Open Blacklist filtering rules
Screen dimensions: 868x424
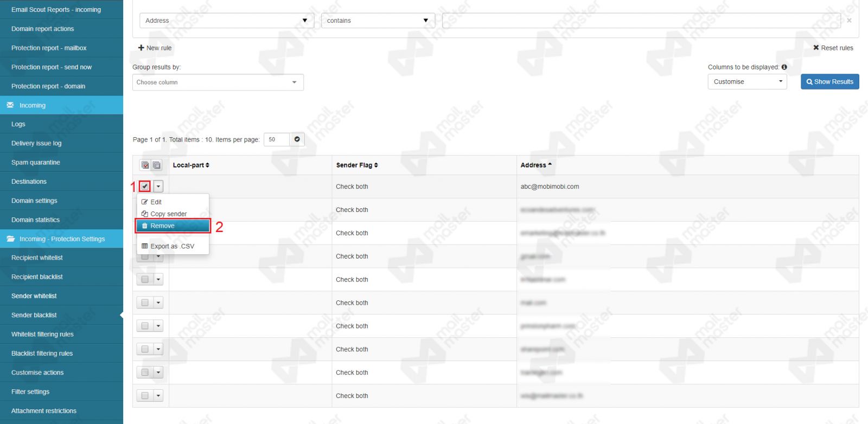61,353
